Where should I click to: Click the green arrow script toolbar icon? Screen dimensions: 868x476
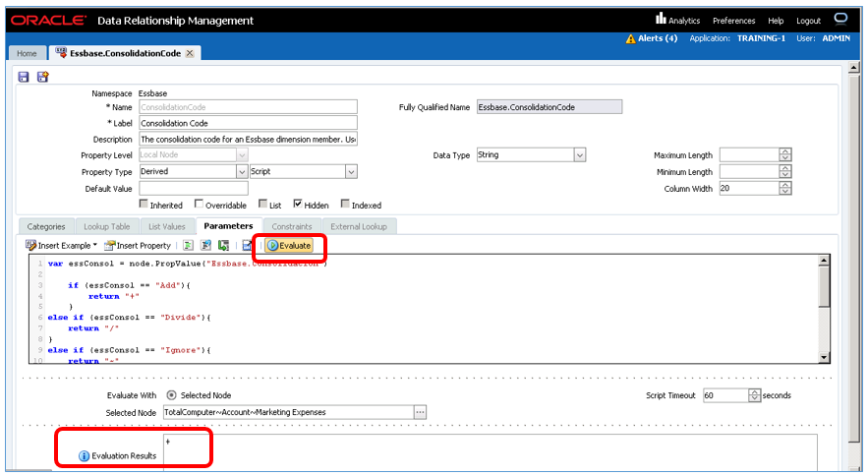pyautogui.click(x=223, y=246)
